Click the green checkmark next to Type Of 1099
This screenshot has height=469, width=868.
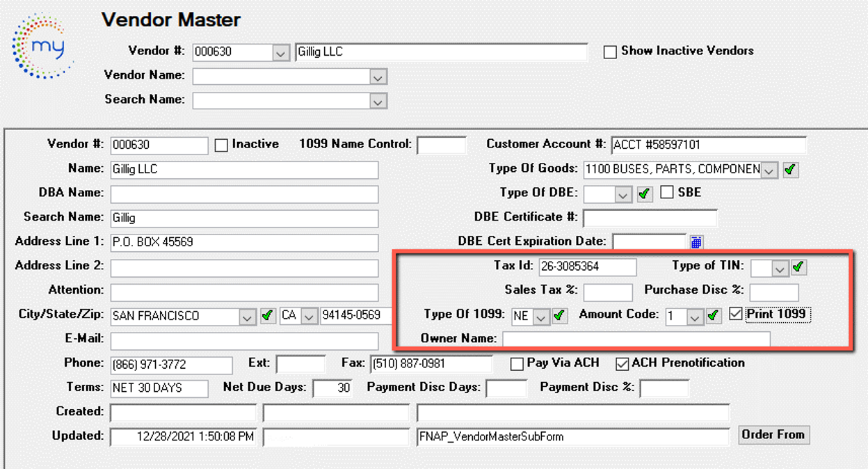point(559,316)
